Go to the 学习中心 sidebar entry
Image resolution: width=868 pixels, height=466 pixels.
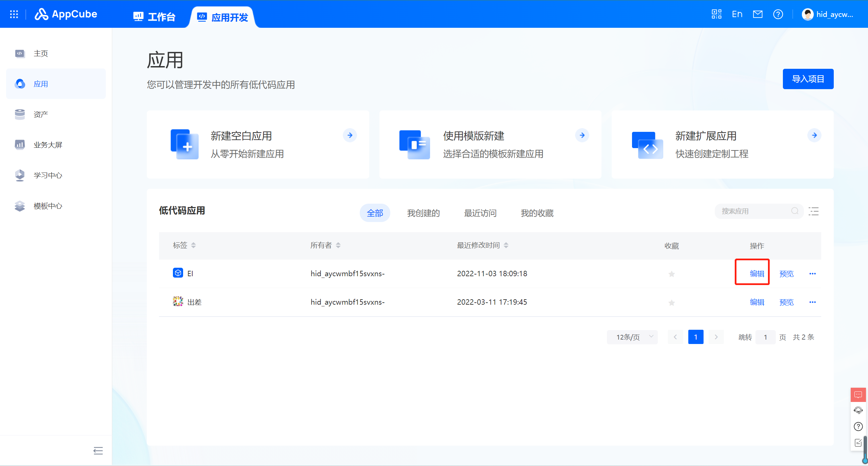click(47, 175)
